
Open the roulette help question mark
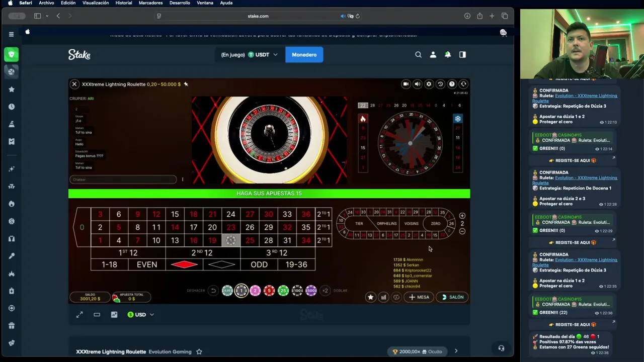(452, 84)
